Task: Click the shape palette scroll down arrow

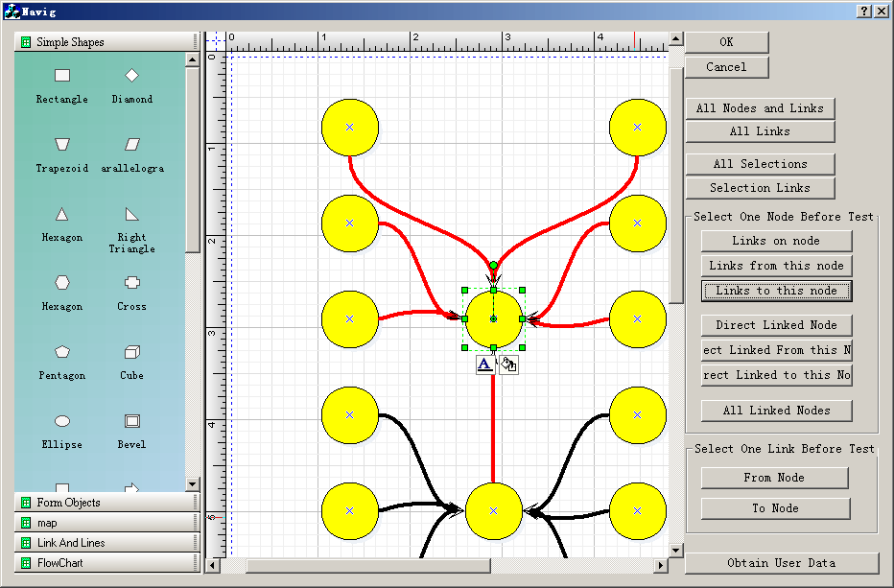Action: point(192,484)
